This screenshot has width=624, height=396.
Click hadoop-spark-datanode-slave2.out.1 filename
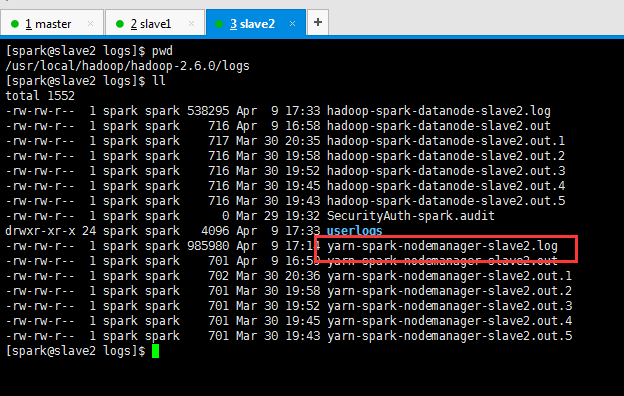coord(446,141)
